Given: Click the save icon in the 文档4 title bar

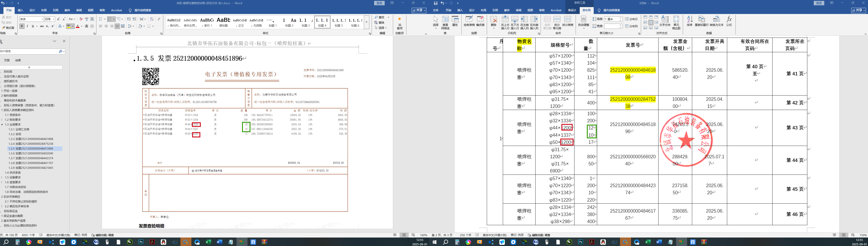Looking at the screenshot, I should pyautogui.click(x=436, y=3).
